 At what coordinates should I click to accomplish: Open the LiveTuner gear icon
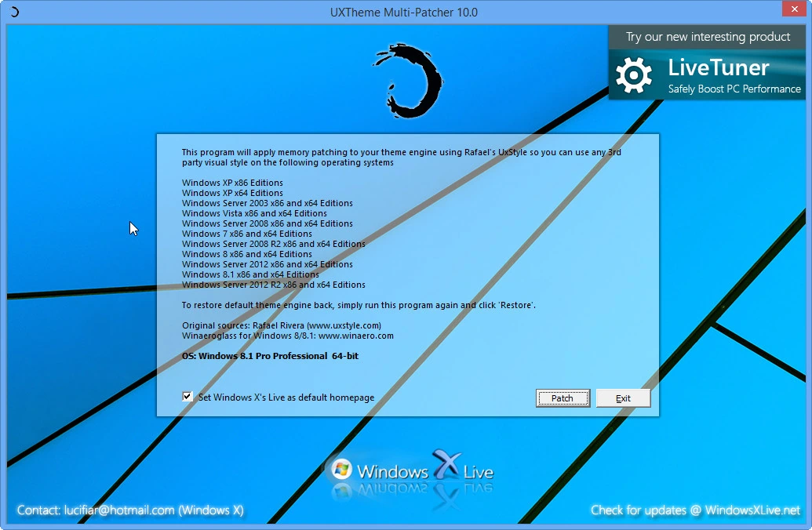[x=634, y=75]
